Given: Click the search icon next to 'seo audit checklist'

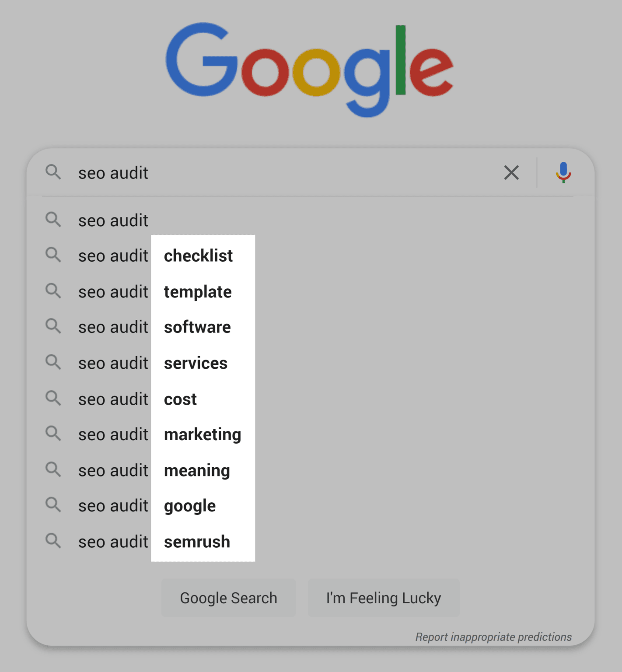Looking at the screenshot, I should (53, 255).
